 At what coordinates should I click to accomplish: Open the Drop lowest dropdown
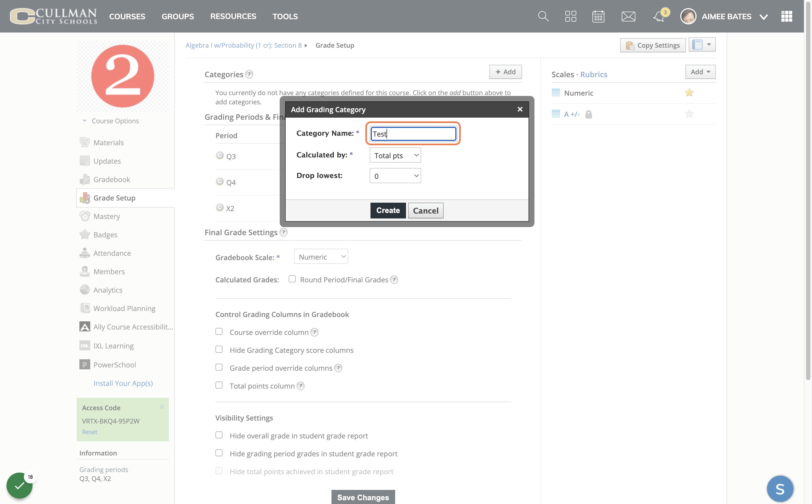pos(395,176)
